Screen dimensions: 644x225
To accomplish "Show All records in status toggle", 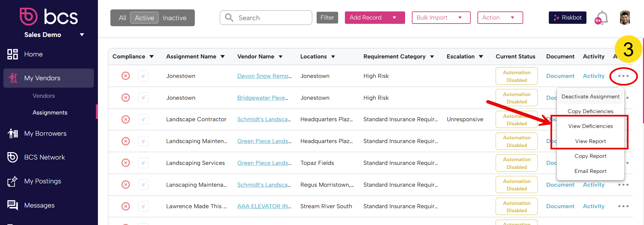I will [122, 18].
